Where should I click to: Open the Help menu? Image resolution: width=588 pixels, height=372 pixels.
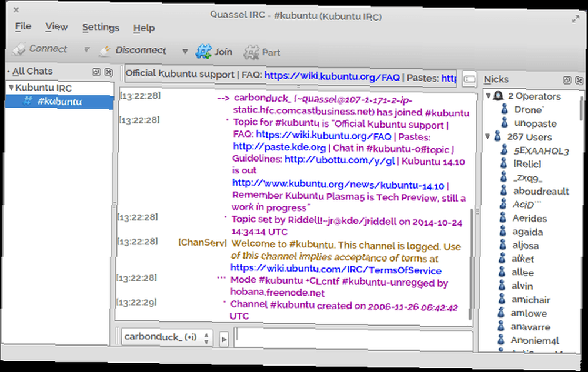click(144, 28)
